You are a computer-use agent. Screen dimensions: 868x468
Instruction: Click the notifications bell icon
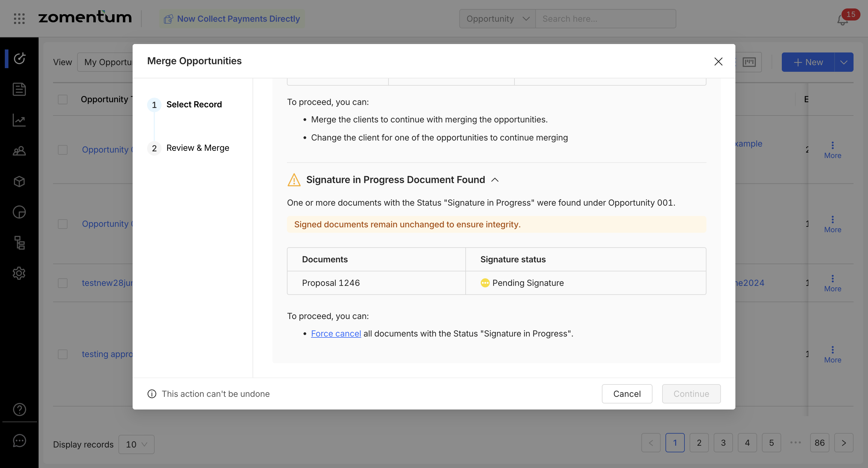click(842, 20)
